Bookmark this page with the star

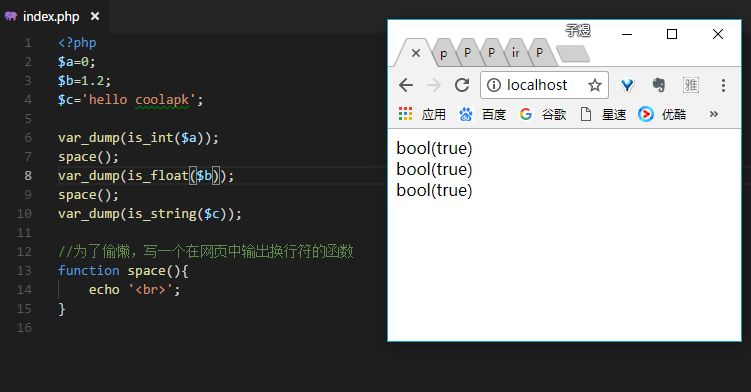click(595, 85)
